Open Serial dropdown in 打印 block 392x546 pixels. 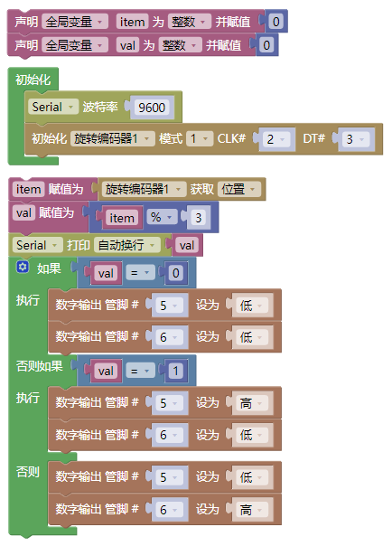point(37,245)
